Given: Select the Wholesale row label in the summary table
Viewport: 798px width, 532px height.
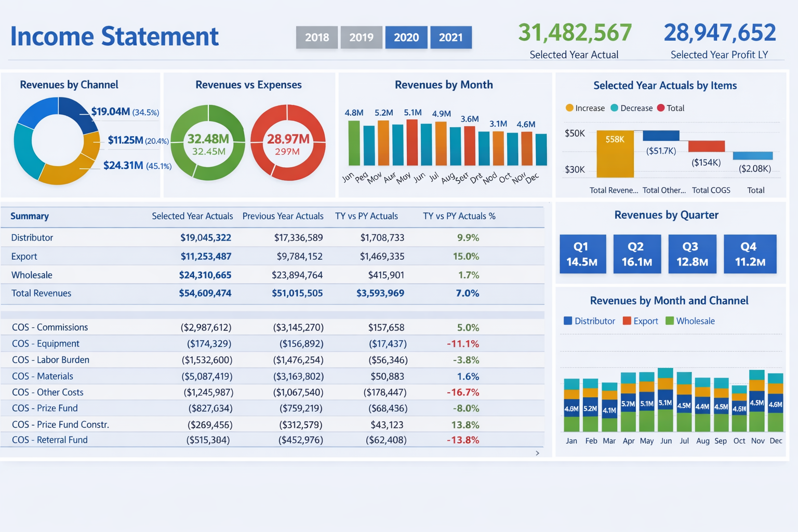Looking at the screenshot, I should (32, 275).
